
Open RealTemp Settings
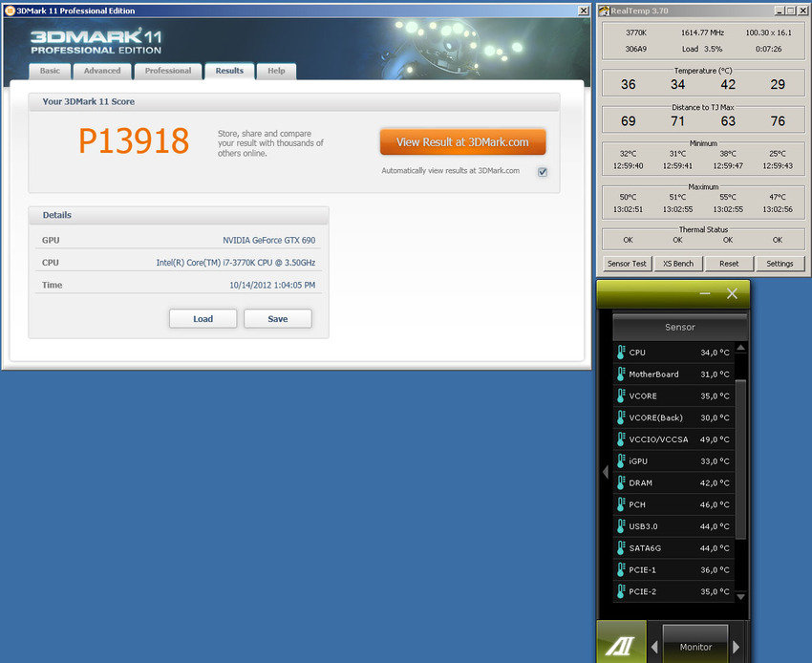[780, 264]
